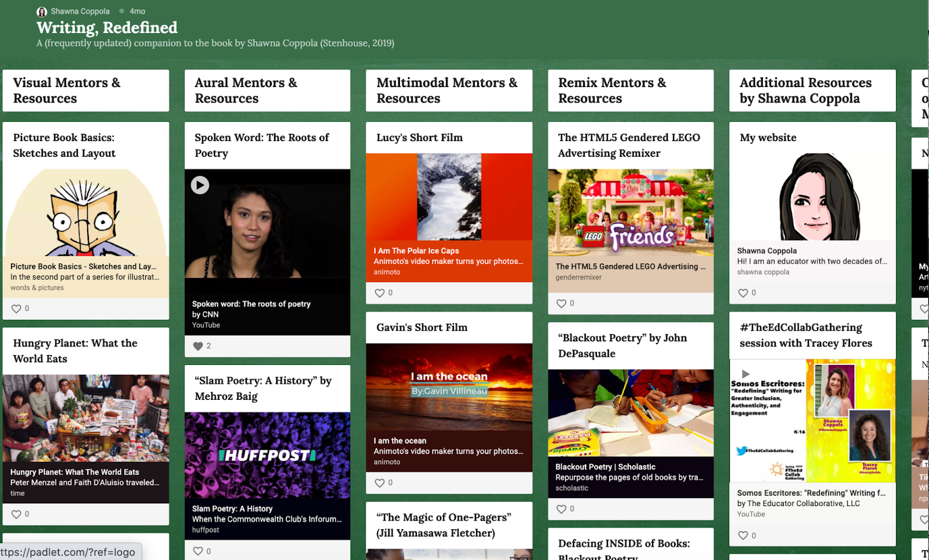Click the 'genderremixer' source link
Screen dimensions: 929x560
click(x=579, y=277)
